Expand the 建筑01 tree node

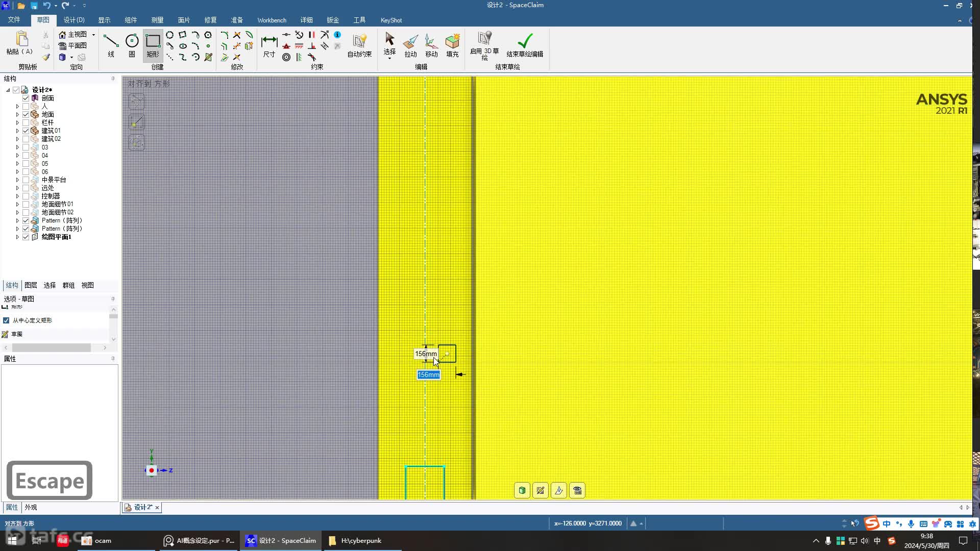pyautogui.click(x=17, y=131)
